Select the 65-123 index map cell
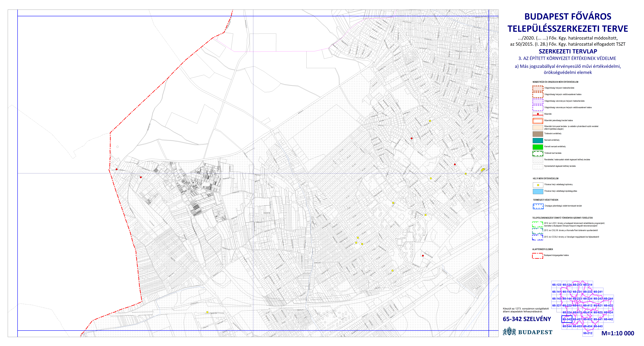Image resolution: width=644 pixels, height=346 pixels. click(557, 285)
